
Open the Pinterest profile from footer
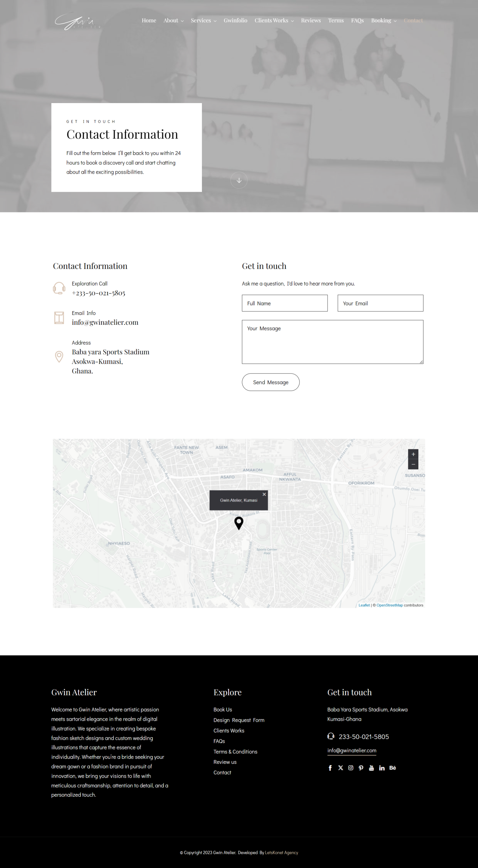[x=361, y=768]
